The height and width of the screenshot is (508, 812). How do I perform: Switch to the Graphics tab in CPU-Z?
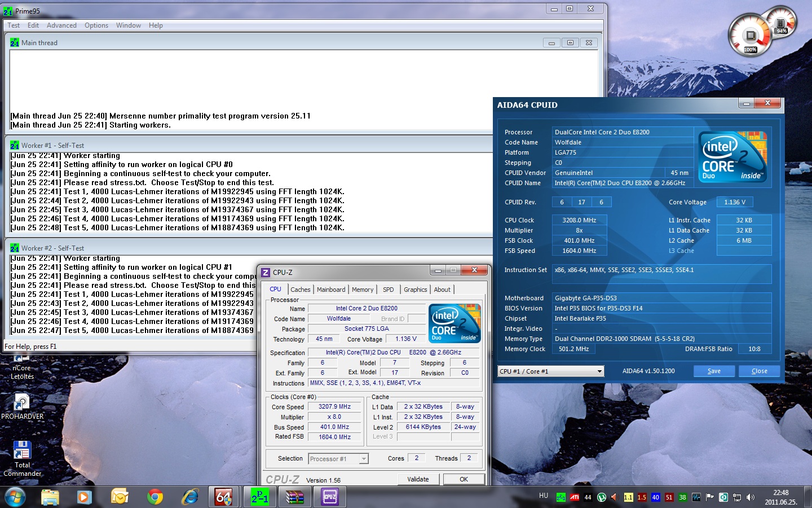pyautogui.click(x=416, y=290)
